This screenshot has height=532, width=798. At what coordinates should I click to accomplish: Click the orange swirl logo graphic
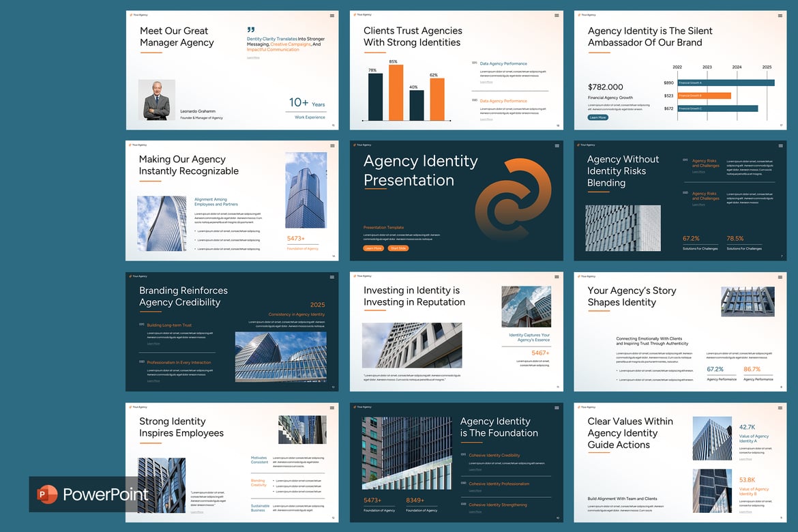(x=513, y=199)
